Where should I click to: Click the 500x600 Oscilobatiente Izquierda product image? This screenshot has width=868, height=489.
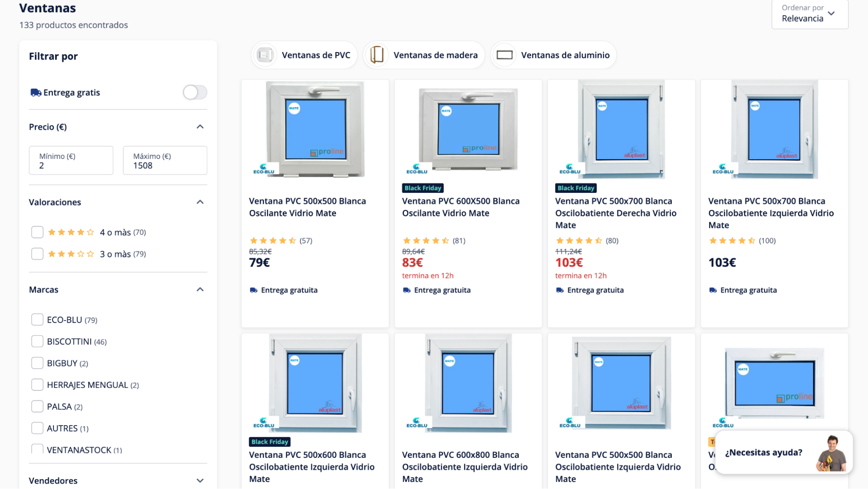315,383
